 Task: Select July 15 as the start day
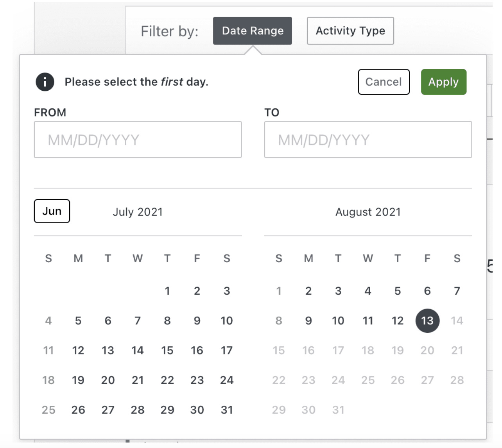(167, 350)
